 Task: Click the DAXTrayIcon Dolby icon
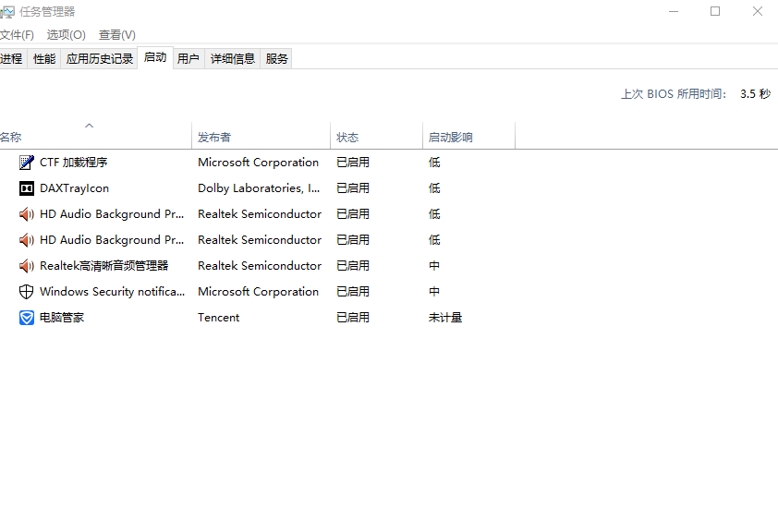coord(26,187)
